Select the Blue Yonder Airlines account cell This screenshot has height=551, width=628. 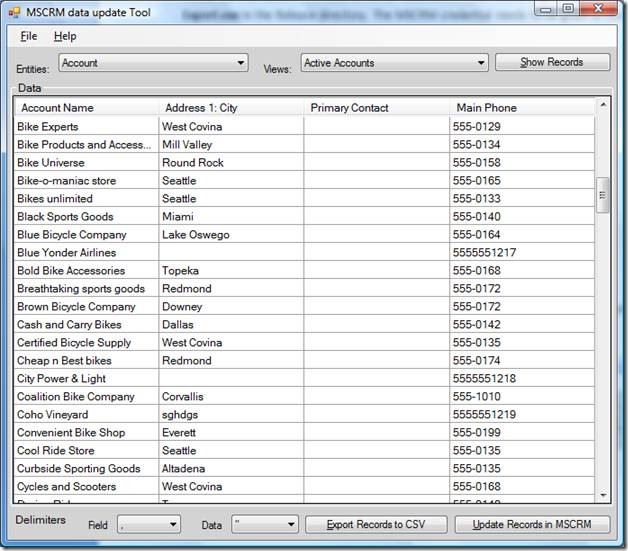(86, 253)
